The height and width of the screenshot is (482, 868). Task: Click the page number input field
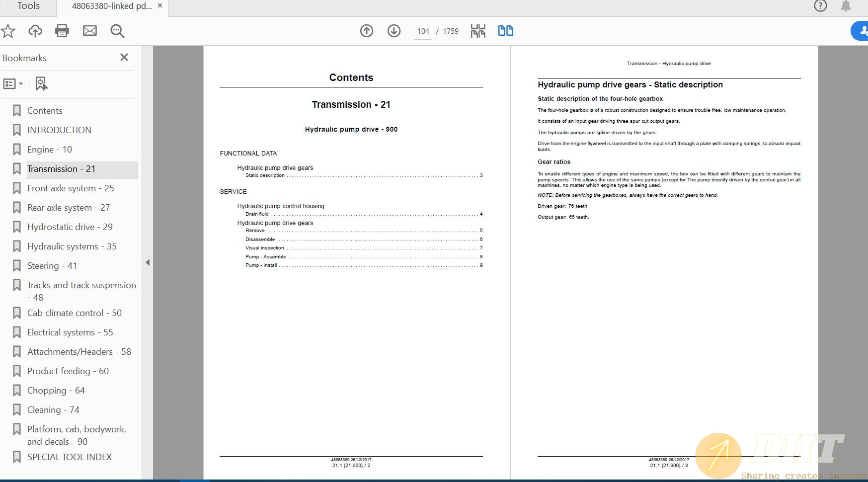tap(423, 31)
